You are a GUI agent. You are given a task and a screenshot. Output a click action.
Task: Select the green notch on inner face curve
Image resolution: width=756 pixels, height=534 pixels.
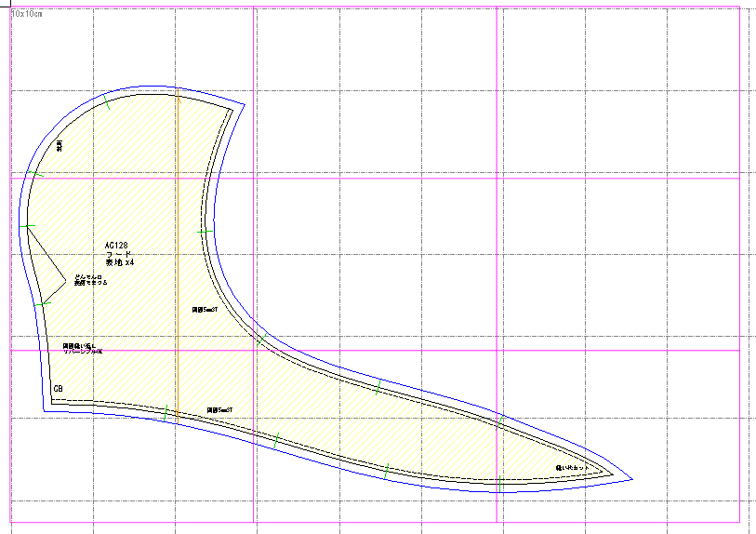pos(205,232)
